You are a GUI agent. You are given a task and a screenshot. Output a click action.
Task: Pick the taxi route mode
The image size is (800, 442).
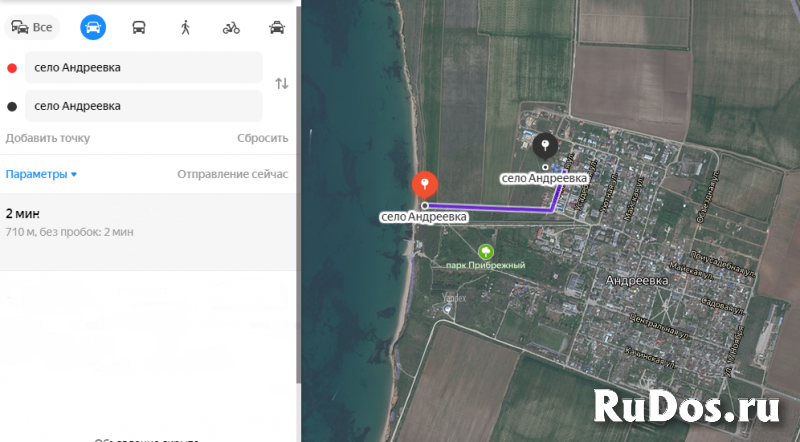pyautogui.click(x=277, y=28)
